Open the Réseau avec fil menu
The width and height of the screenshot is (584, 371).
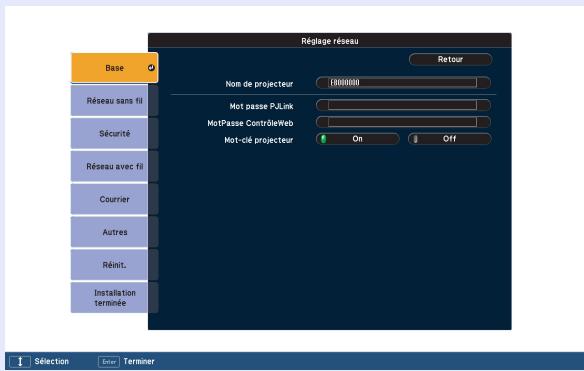point(114,167)
